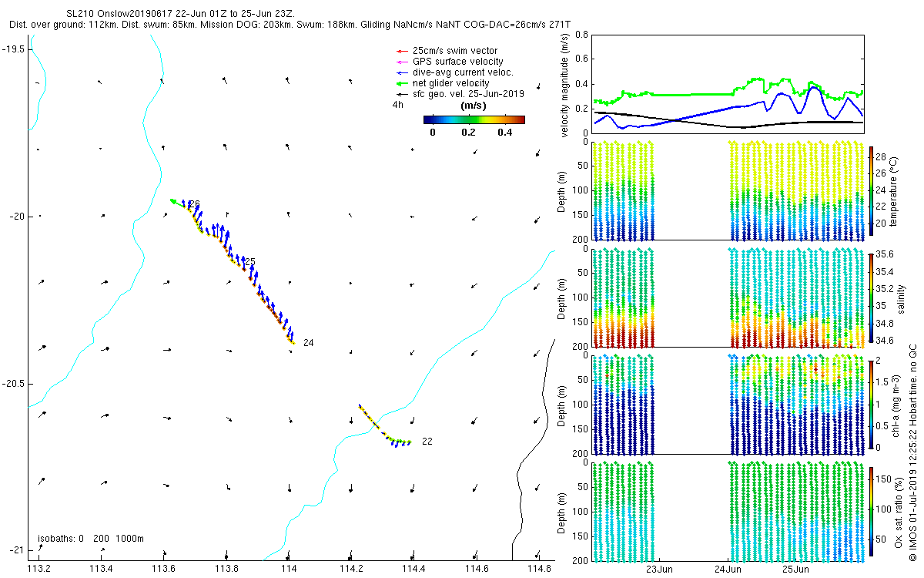Click the Ox. sat. ratio colorbar
Viewport: 924px width, 578px height.
pyautogui.click(x=872, y=510)
